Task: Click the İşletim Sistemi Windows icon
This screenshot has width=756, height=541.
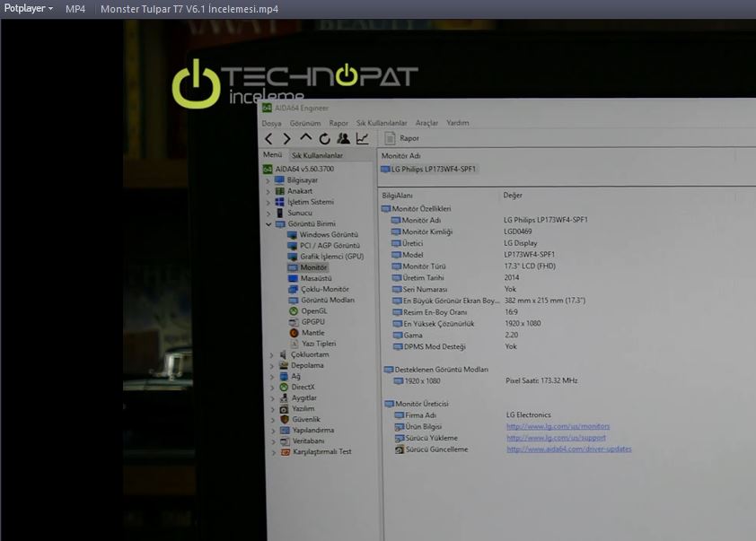Action: click(x=279, y=202)
